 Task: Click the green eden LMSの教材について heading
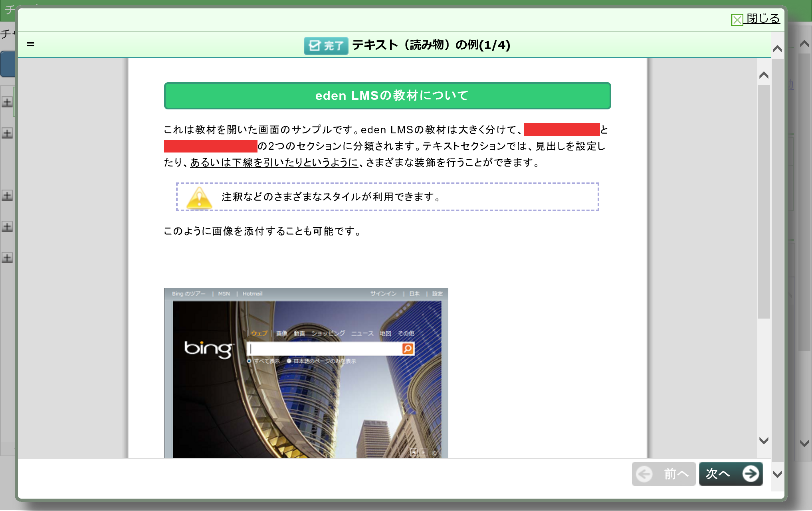pyautogui.click(x=387, y=96)
